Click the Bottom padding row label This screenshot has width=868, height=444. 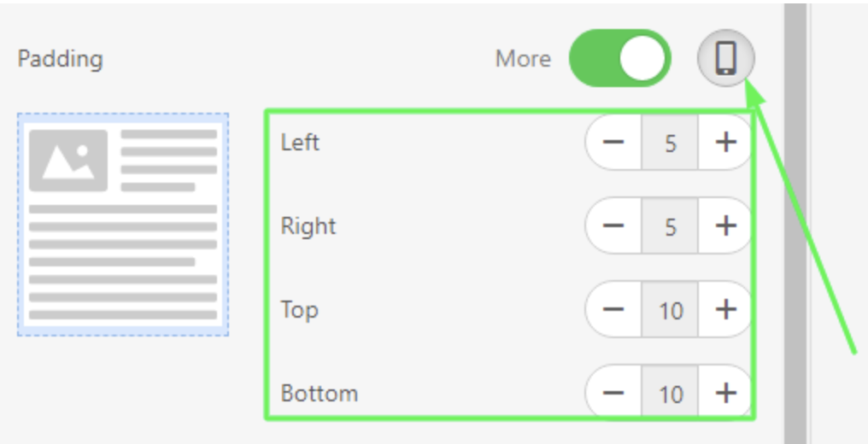pyautogui.click(x=320, y=393)
